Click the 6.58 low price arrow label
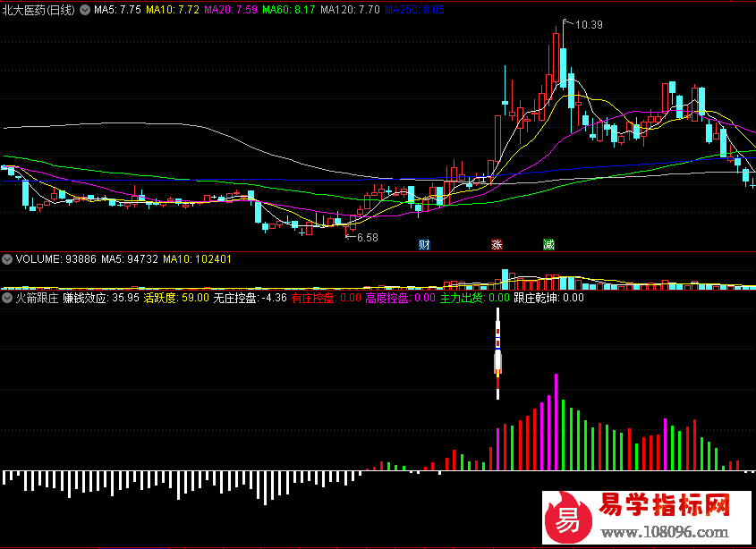This screenshot has width=756, height=549. (366, 238)
